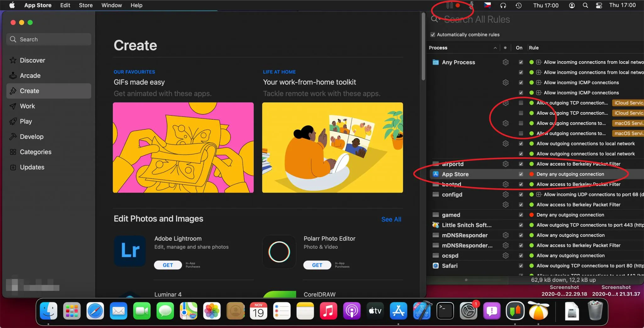Open Updates in the App Store sidebar
The image size is (644, 328).
pyautogui.click(x=49, y=167)
